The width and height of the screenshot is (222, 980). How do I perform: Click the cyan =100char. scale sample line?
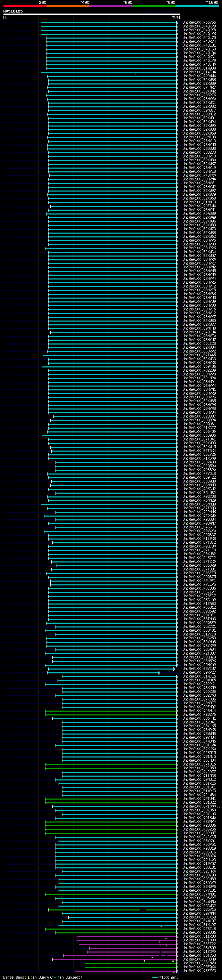tap(155, 977)
